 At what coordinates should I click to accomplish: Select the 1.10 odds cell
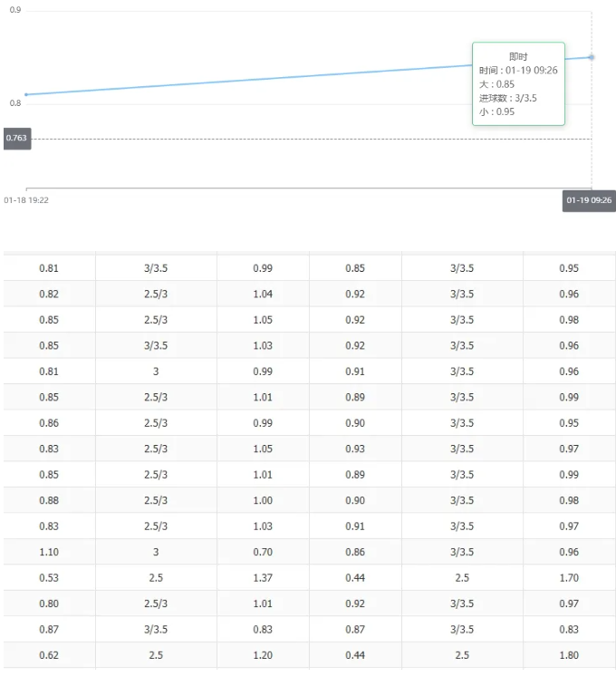49,552
